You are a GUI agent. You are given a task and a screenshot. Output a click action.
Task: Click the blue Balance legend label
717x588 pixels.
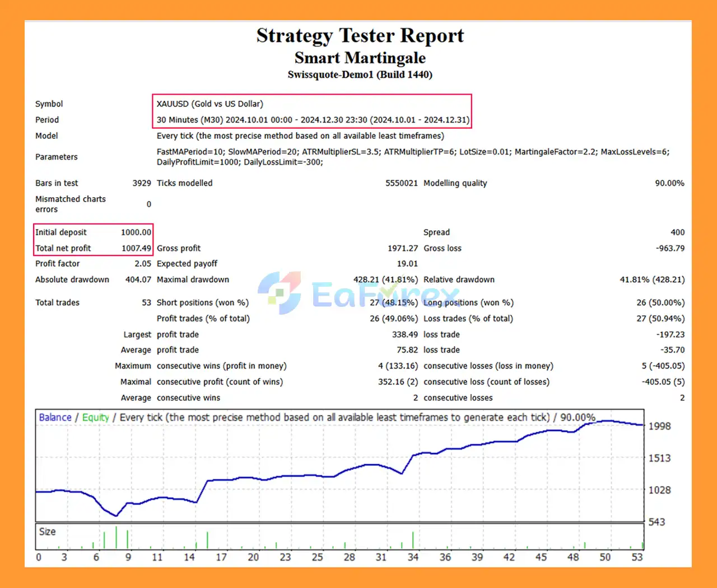pyautogui.click(x=55, y=417)
